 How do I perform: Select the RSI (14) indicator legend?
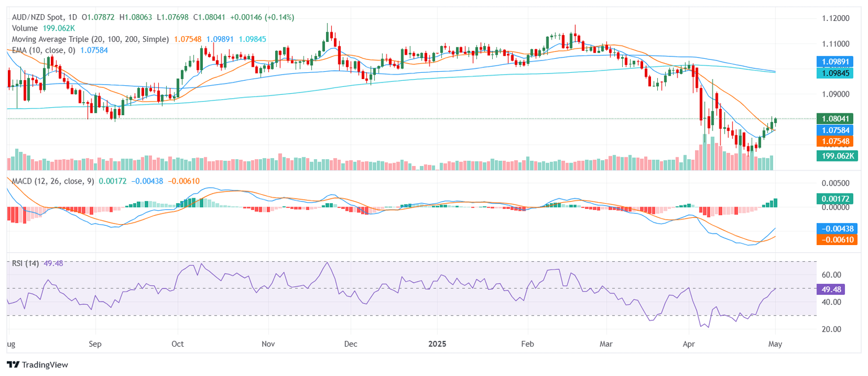[x=28, y=263]
